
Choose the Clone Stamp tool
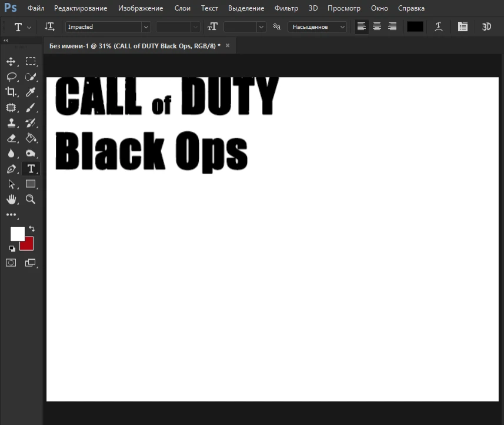(x=11, y=123)
